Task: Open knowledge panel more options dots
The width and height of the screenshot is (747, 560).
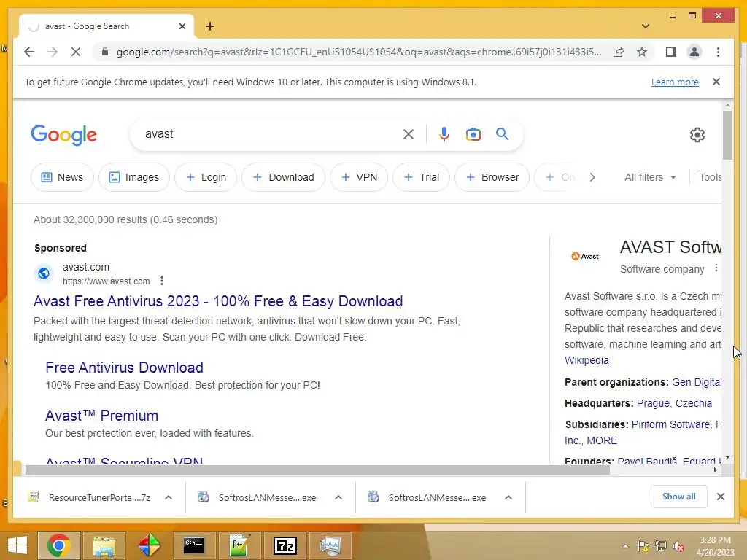Action: coord(716,268)
